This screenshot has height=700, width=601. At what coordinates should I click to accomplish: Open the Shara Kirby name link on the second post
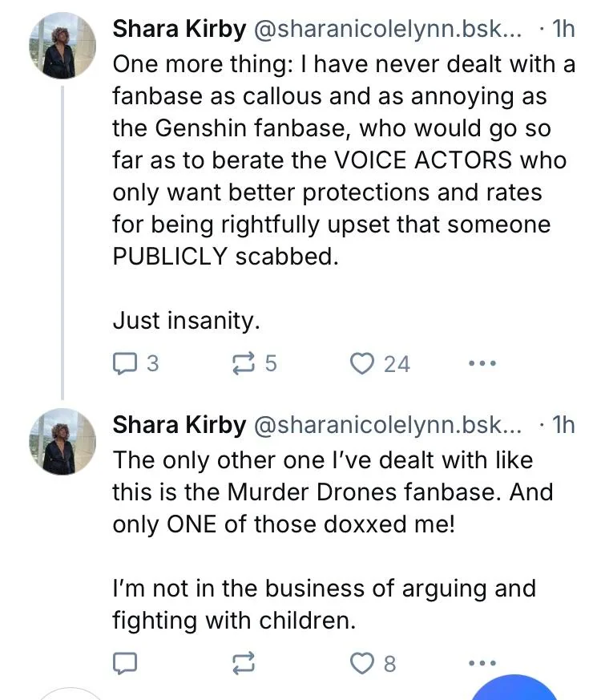click(179, 423)
